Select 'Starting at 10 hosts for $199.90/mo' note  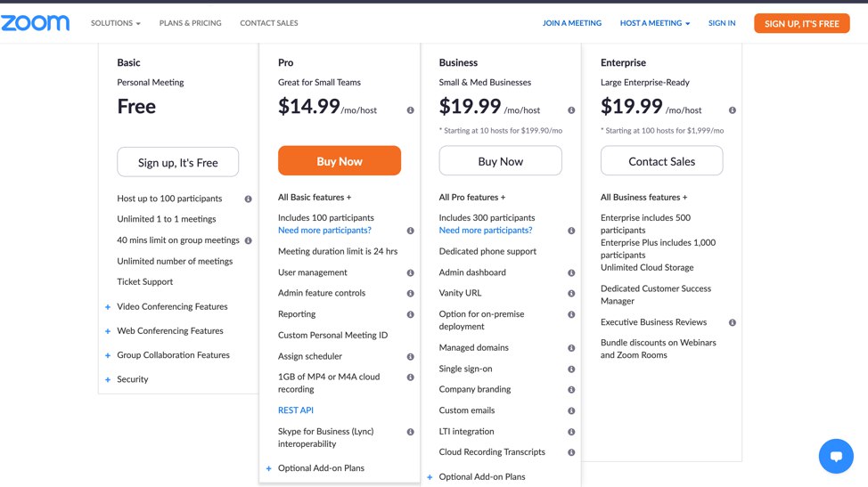coord(501,131)
